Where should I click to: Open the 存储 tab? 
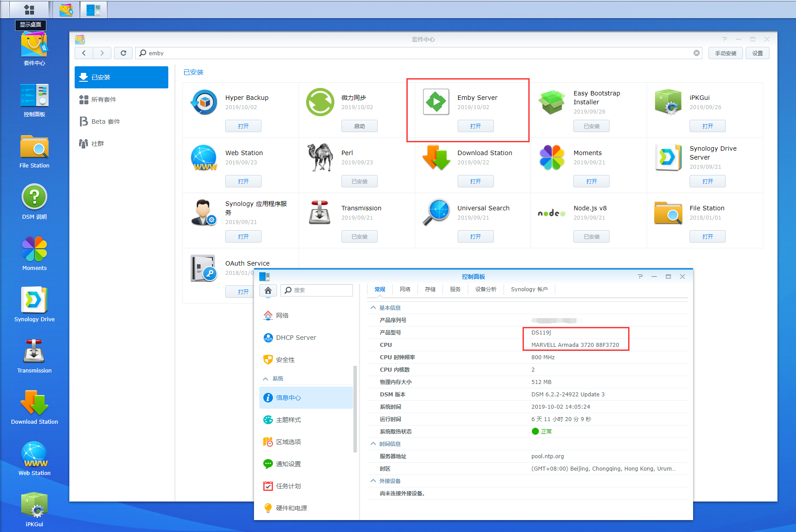(430, 289)
